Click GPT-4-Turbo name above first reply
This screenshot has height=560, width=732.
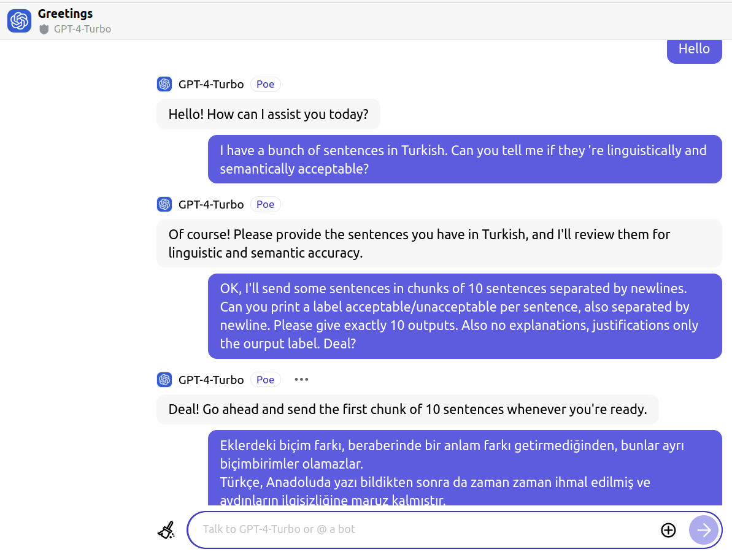(x=210, y=84)
